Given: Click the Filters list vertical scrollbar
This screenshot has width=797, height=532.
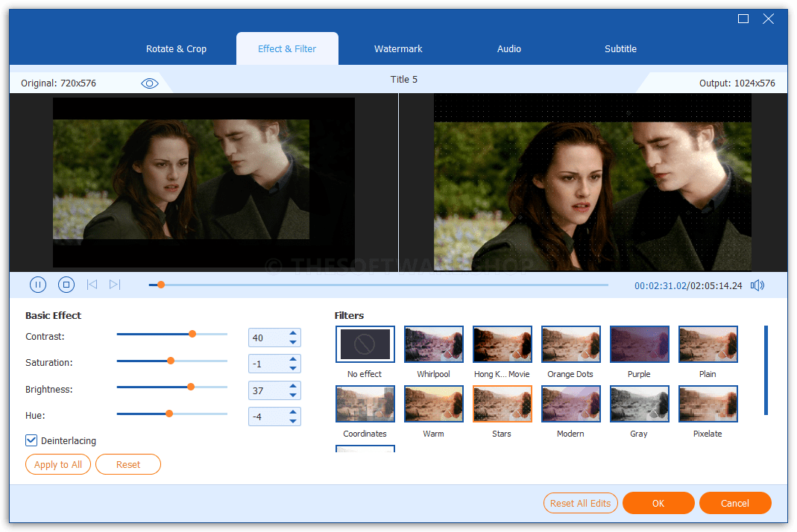Looking at the screenshot, I should pos(766,370).
